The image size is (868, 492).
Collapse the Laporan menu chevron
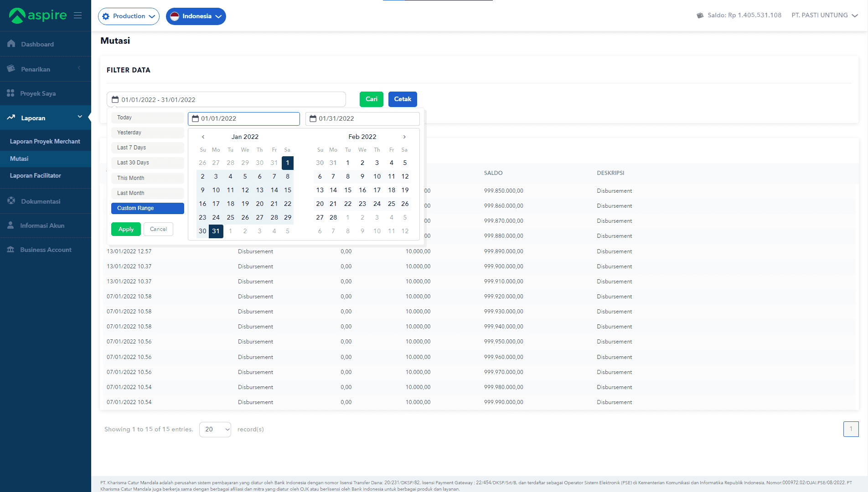coord(80,117)
